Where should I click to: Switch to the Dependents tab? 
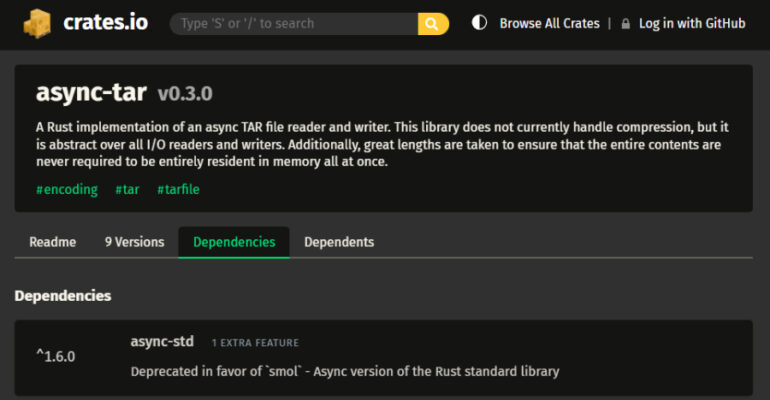339,242
